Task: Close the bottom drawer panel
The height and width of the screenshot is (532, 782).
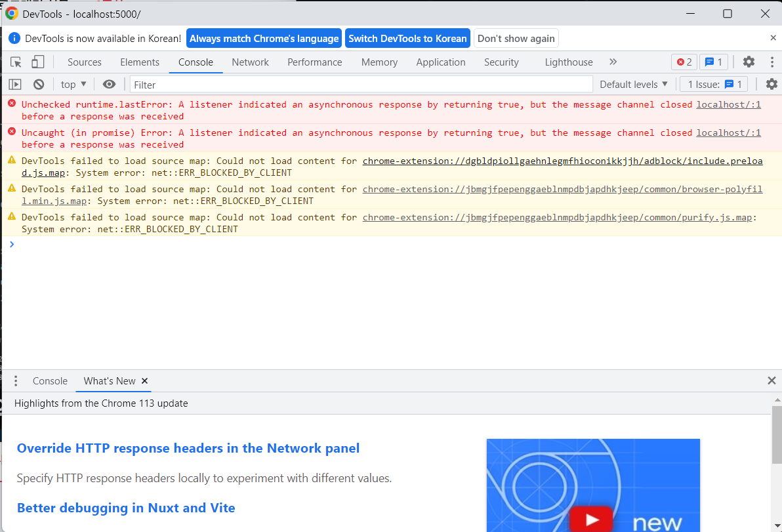Action: (772, 381)
